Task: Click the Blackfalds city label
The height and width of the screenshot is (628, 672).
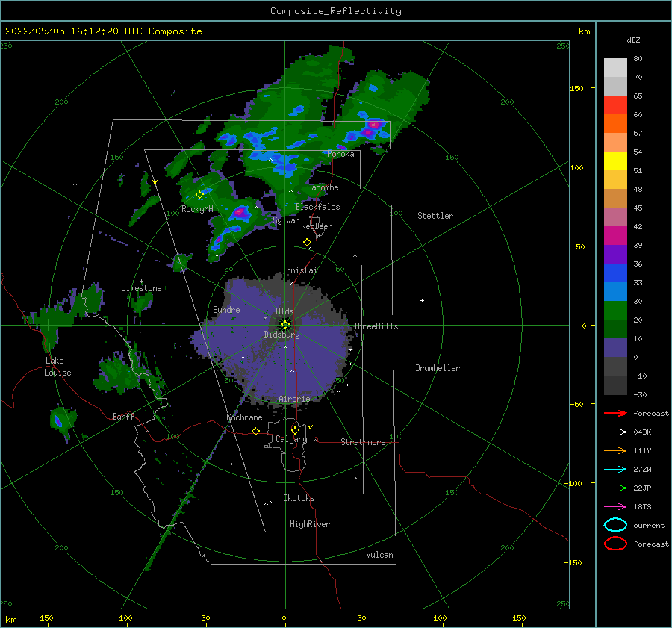Action: pyautogui.click(x=317, y=207)
